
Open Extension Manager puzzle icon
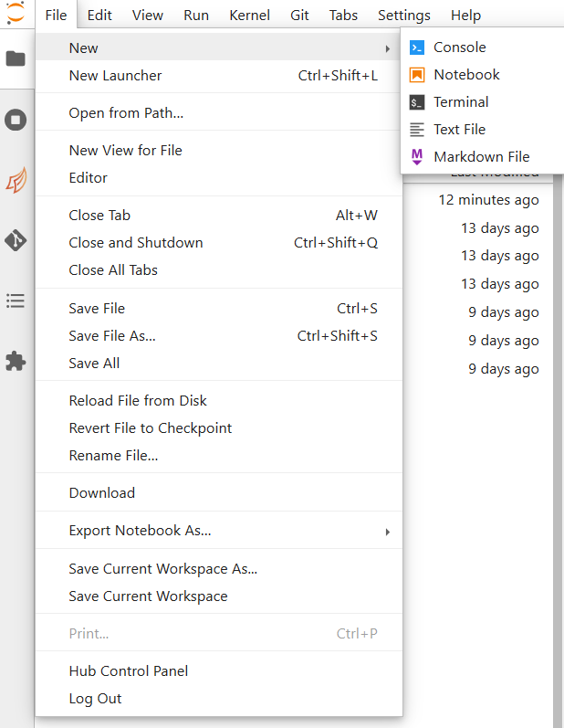(x=16, y=361)
